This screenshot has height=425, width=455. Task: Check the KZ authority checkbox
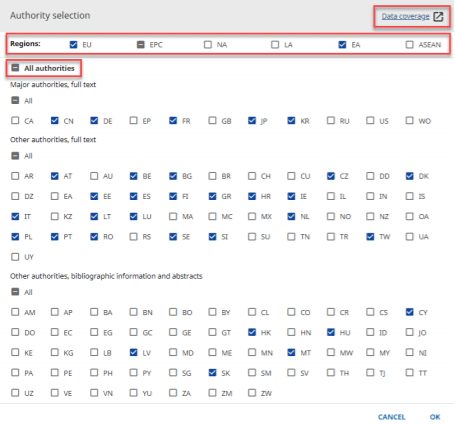click(x=55, y=216)
